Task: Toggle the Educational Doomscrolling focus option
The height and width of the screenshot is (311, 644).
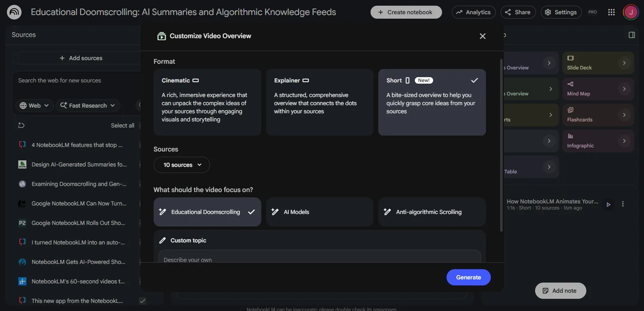Action: [x=207, y=212]
